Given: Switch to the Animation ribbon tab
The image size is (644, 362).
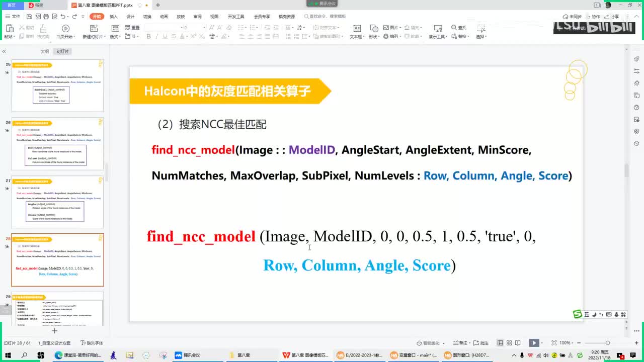Looking at the screenshot, I should pyautogui.click(x=164, y=17).
